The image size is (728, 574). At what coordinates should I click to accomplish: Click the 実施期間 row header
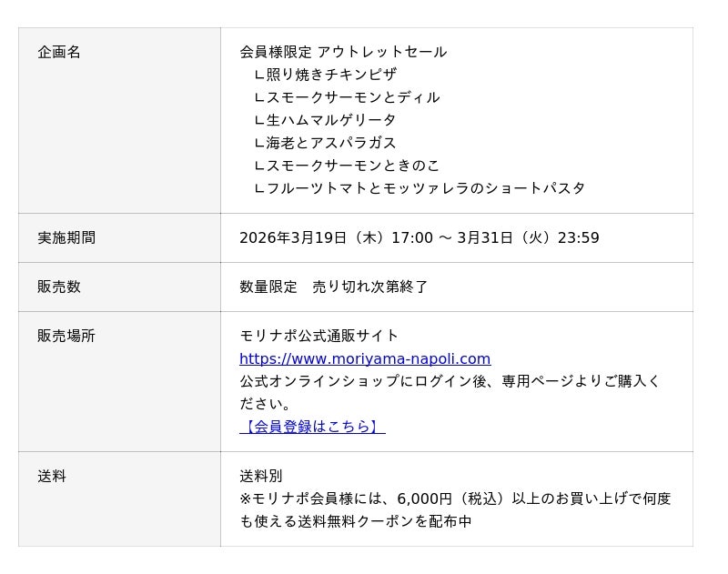coord(66,237)
